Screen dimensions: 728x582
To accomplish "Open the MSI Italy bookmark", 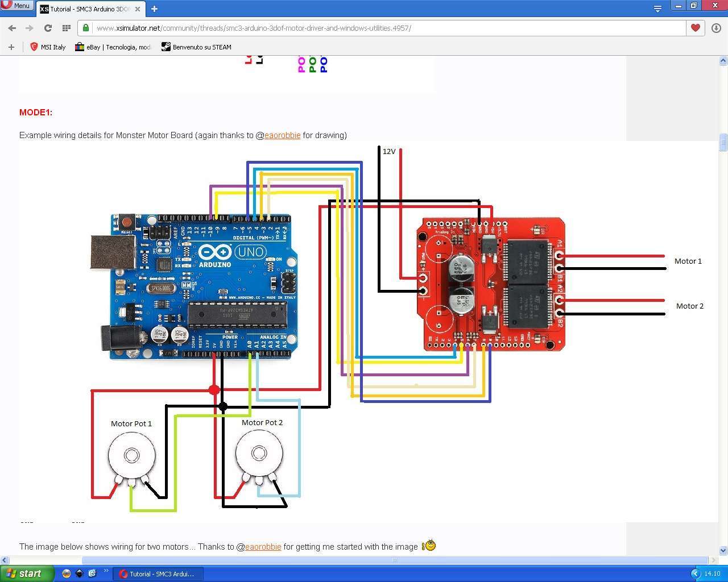I will 48,47.
